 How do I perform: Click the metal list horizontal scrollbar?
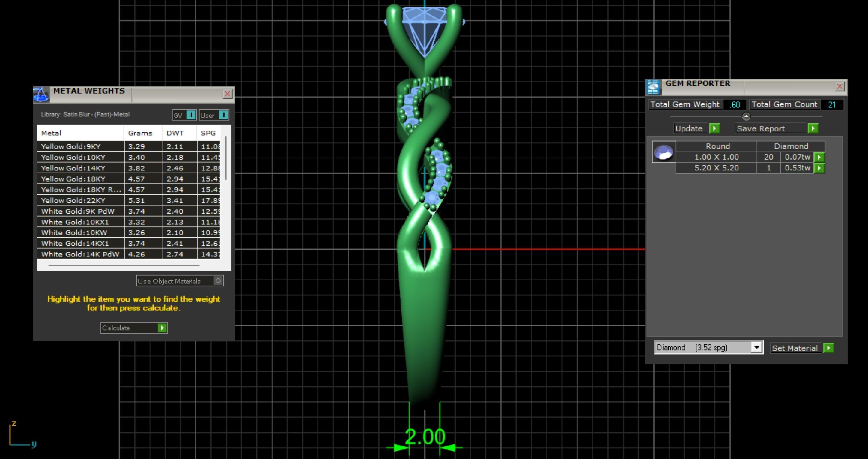124,265
